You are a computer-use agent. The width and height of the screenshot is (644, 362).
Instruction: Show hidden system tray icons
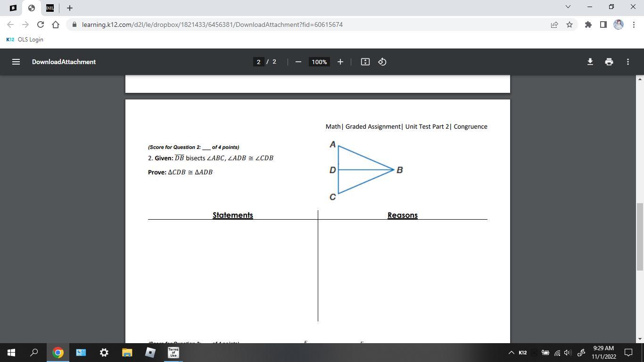tap(511, 353)
